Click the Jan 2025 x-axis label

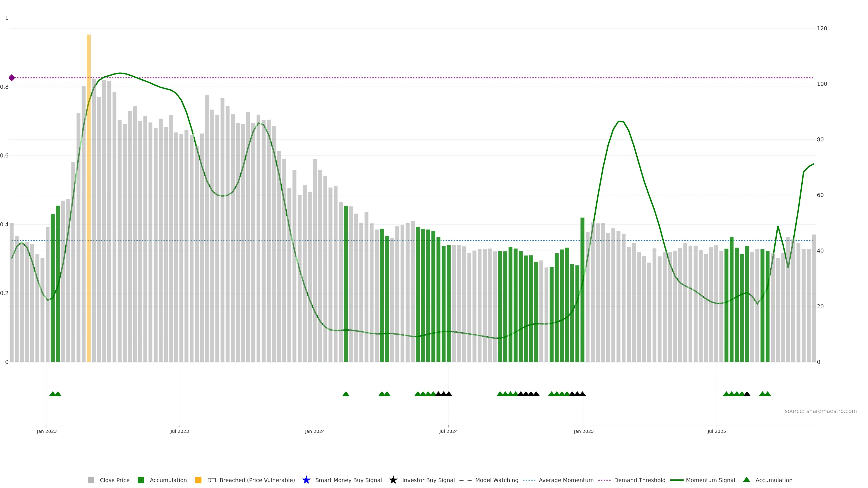click(584, 431)
